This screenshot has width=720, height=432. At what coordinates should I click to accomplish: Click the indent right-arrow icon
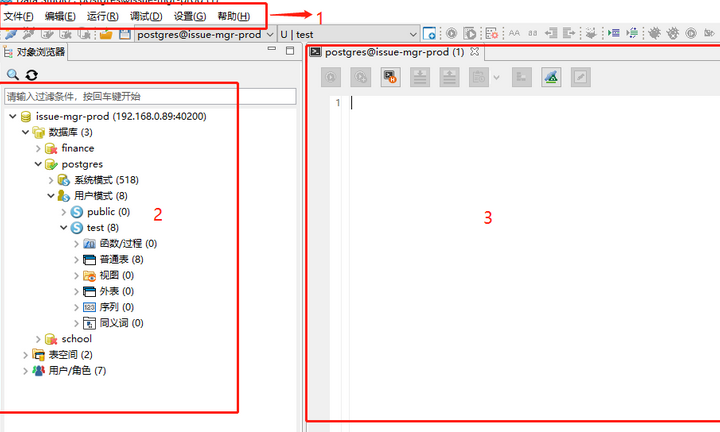[569, 33]
